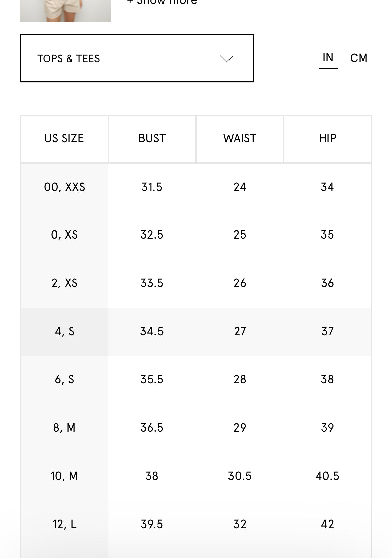Click the WAIST column header

pos(240,139)
